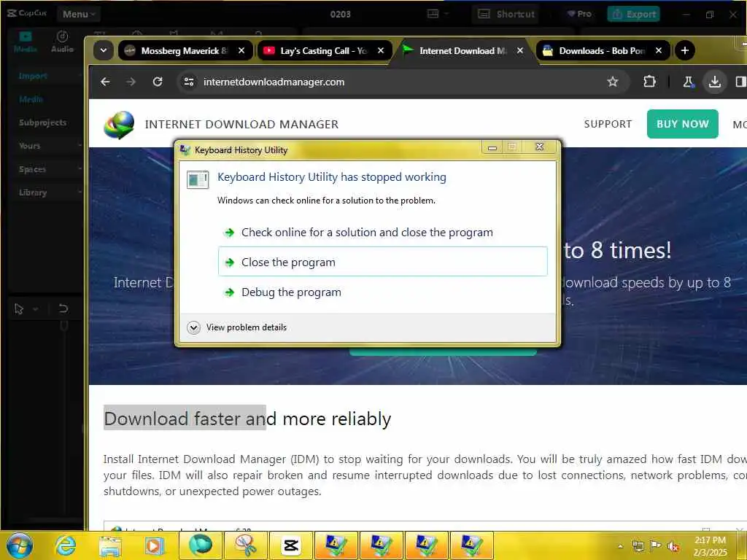Switch to Downloads - Bob Pony tab
This screenshot has width=747, height=560.
(x=602, y=50)
